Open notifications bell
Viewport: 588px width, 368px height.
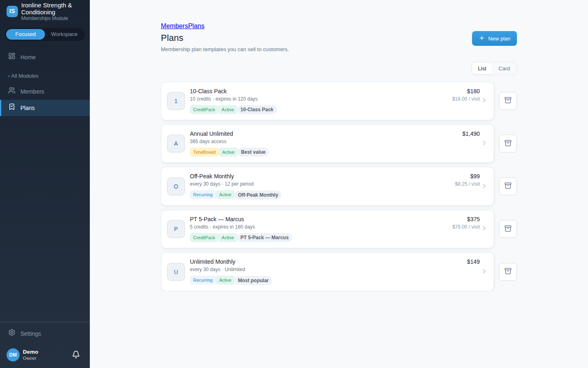point(76,355)
